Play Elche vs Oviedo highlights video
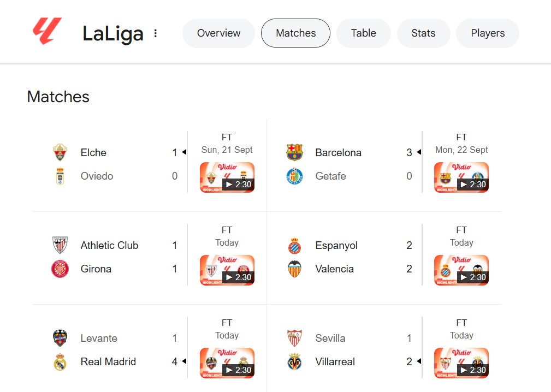 coord(227,177)
